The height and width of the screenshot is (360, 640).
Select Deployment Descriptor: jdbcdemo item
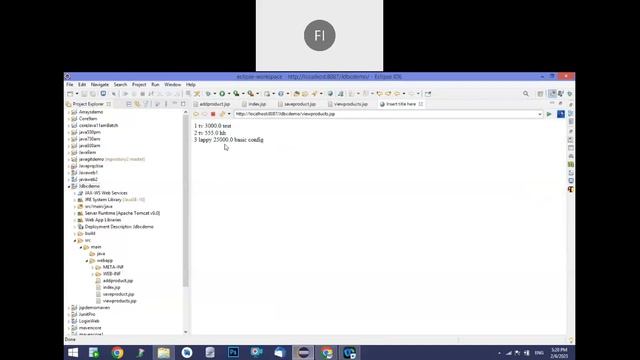(119, 227)
